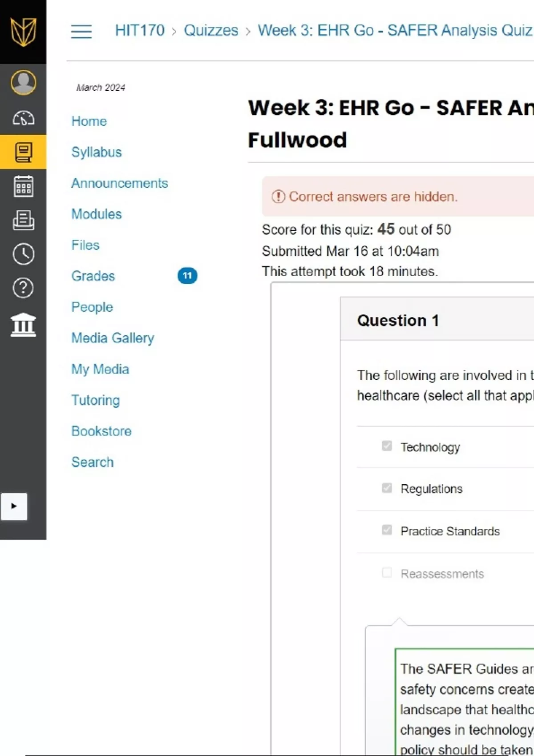
Task: Click the institution shield logo
Action: coord(23,32)
